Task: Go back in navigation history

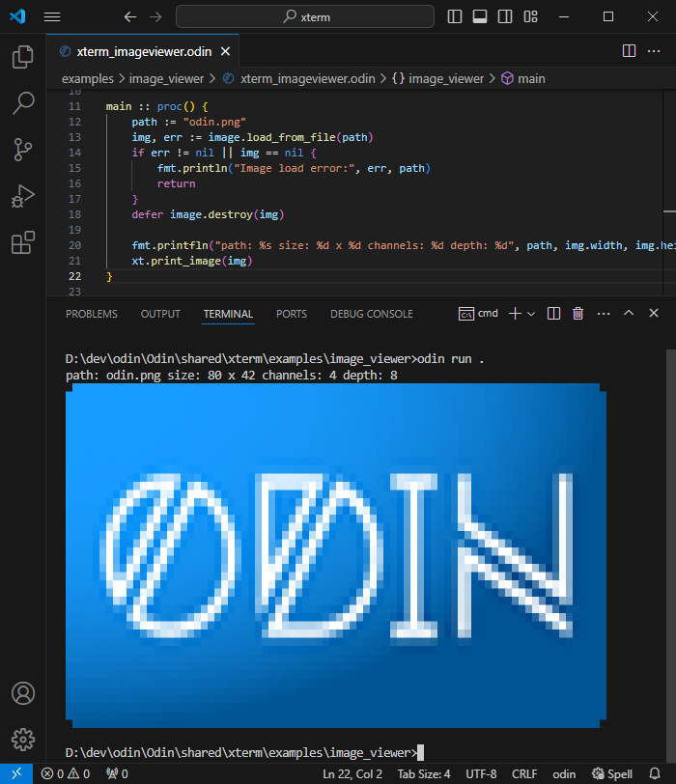Action: (130, 17)
